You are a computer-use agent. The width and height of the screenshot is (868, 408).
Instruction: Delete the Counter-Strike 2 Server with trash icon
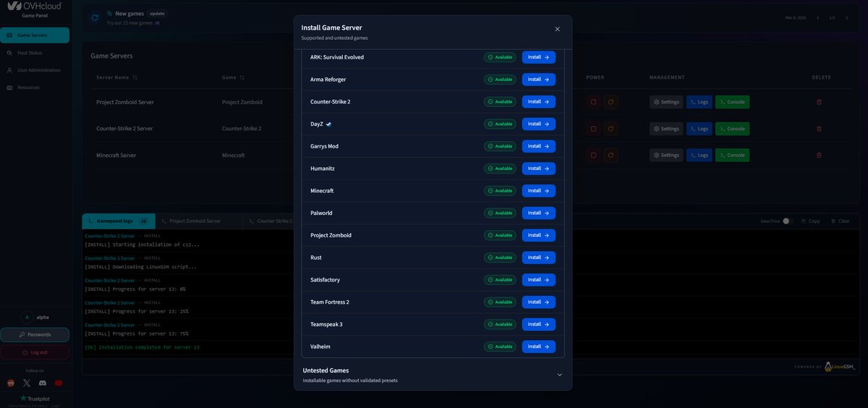tap(819, 129)
